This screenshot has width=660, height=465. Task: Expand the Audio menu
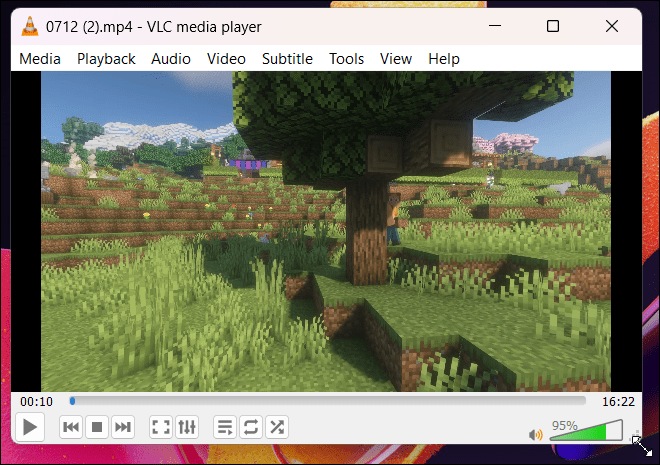[171, 59]
